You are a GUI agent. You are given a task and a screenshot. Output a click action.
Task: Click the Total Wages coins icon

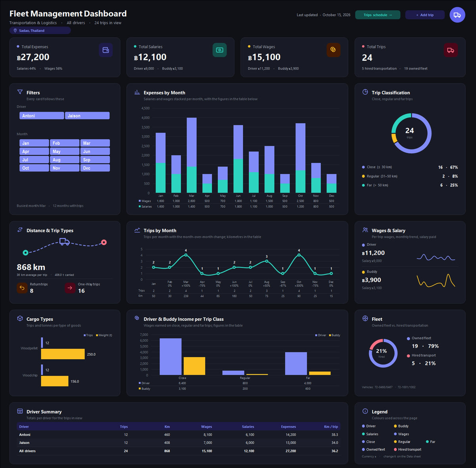333,50
